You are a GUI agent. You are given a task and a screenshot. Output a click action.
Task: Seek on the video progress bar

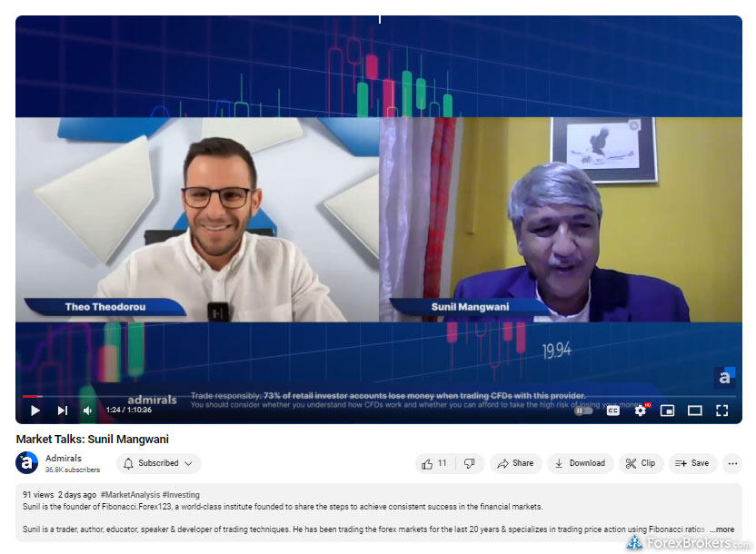point(379,397)
